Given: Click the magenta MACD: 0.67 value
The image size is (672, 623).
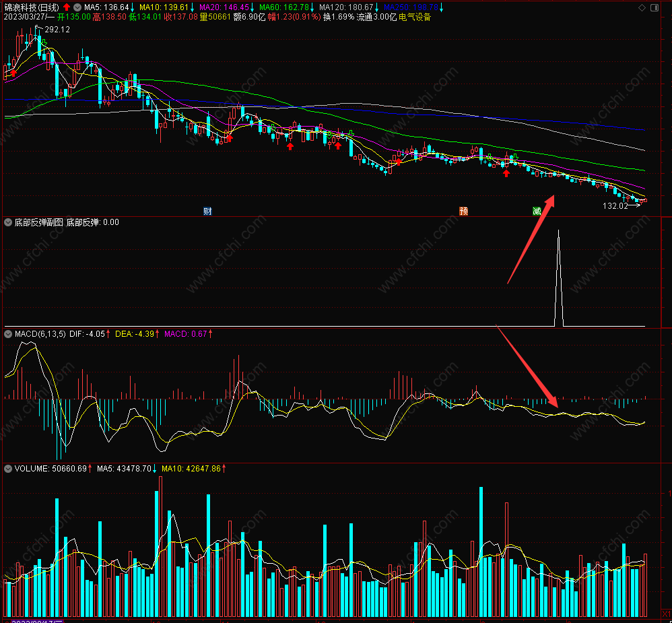Looking at the screenshot, I should point(186,333).
